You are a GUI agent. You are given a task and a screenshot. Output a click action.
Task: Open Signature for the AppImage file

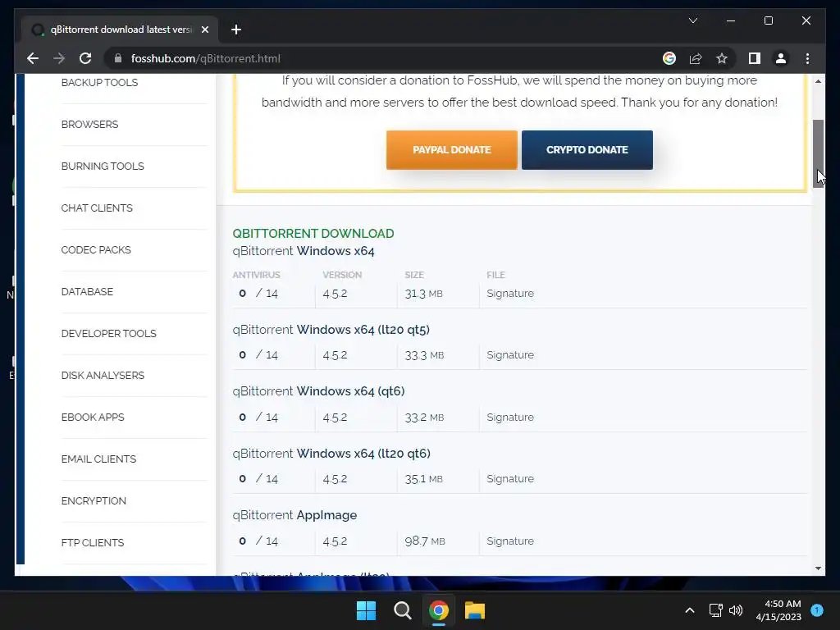pyautogui.click(x=510, y=541)
